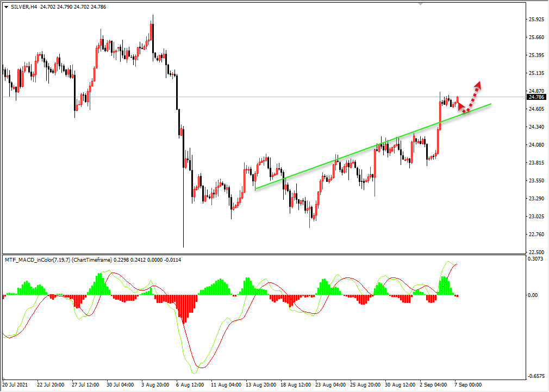Click the MTF_MACD_inColor(7,19,7) indicator label
Image resolution: width=549 pixels, height=392 pixels.
[x=38, y=260]
